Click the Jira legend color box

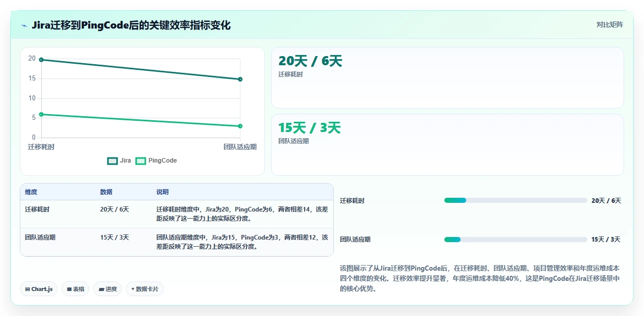coord(112,161)
